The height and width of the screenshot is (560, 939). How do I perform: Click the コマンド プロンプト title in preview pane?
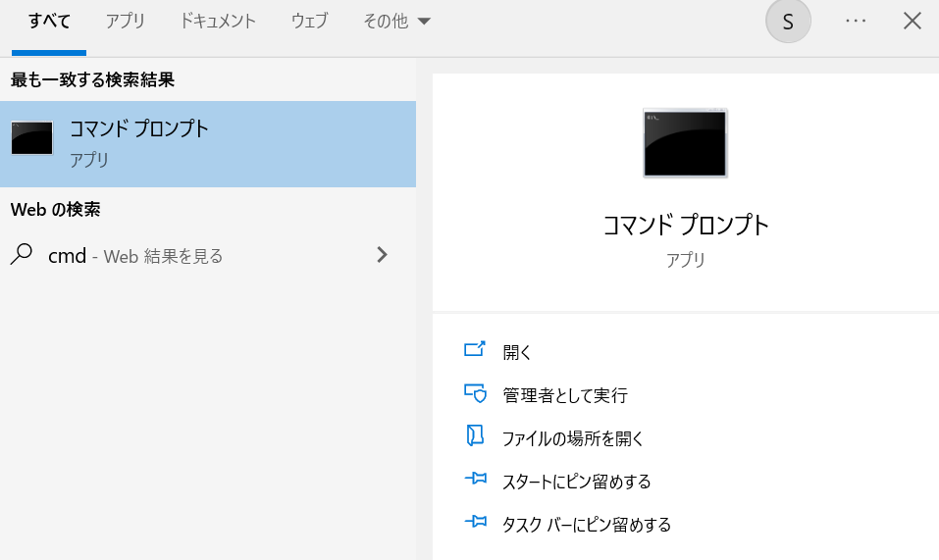(x=686, y=225)
